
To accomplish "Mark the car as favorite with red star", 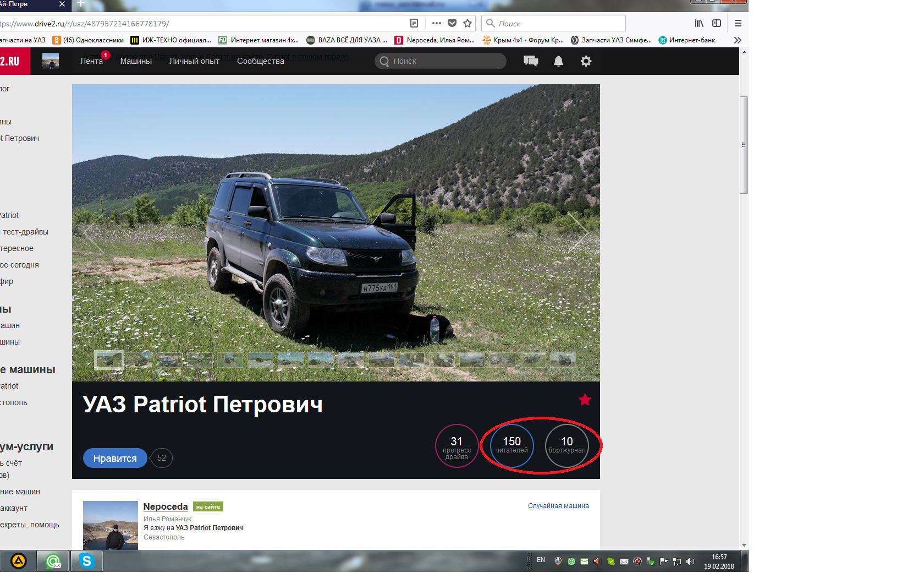I will point(585,400).
